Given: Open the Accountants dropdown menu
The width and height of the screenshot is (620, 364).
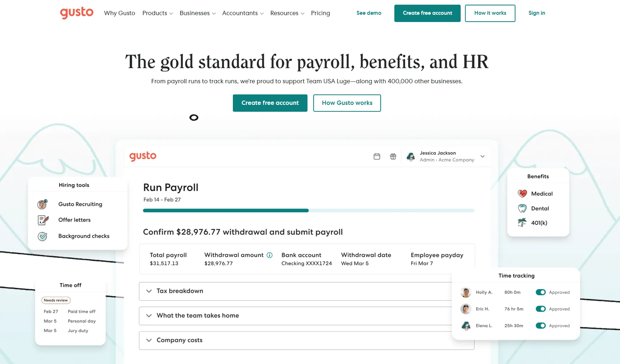Looking at the screenshot, I should click(243, 13).
